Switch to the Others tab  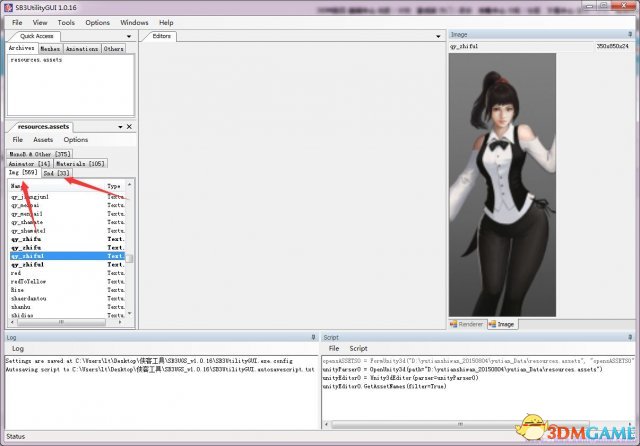pos(113,49)
